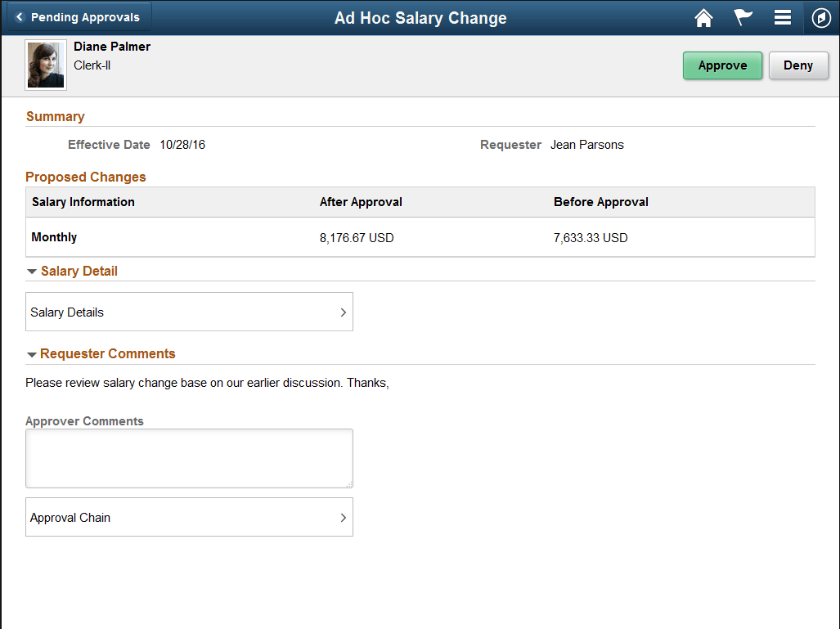
Task: Collapse the Requester Comments section
Action: pos(31,354)
